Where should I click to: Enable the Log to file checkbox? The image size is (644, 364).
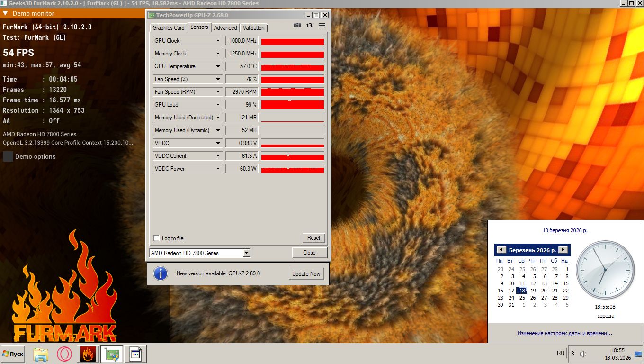pos(157,238)
